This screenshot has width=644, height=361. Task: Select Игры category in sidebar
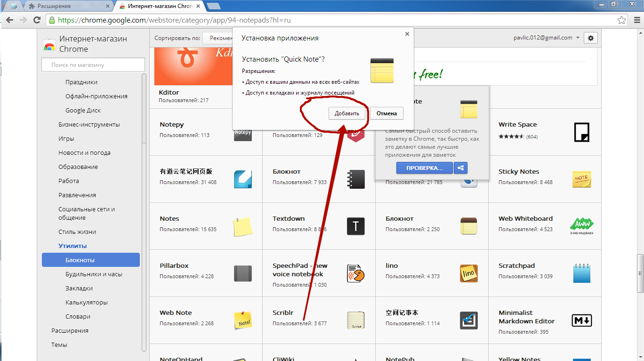click(66, 138)
